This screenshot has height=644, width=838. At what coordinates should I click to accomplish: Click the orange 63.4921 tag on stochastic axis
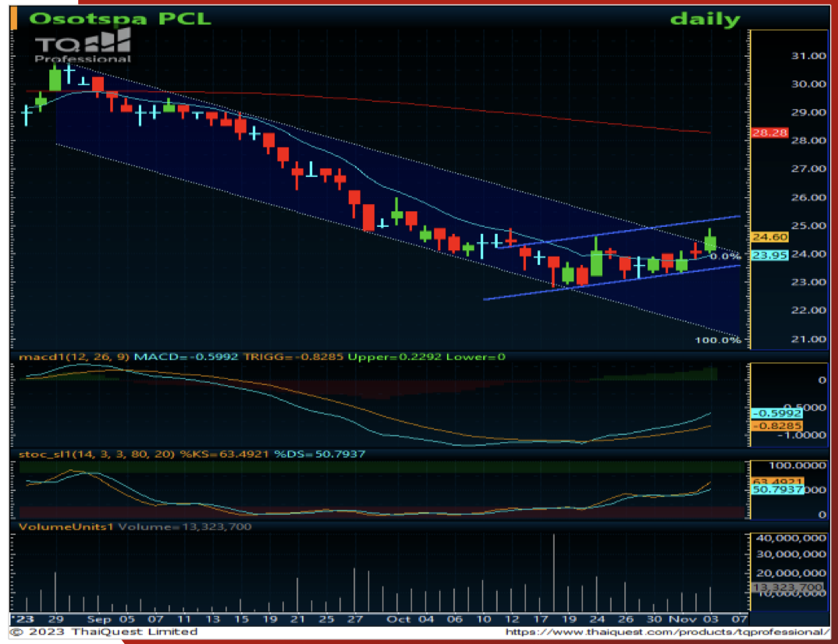click(778, 481)
